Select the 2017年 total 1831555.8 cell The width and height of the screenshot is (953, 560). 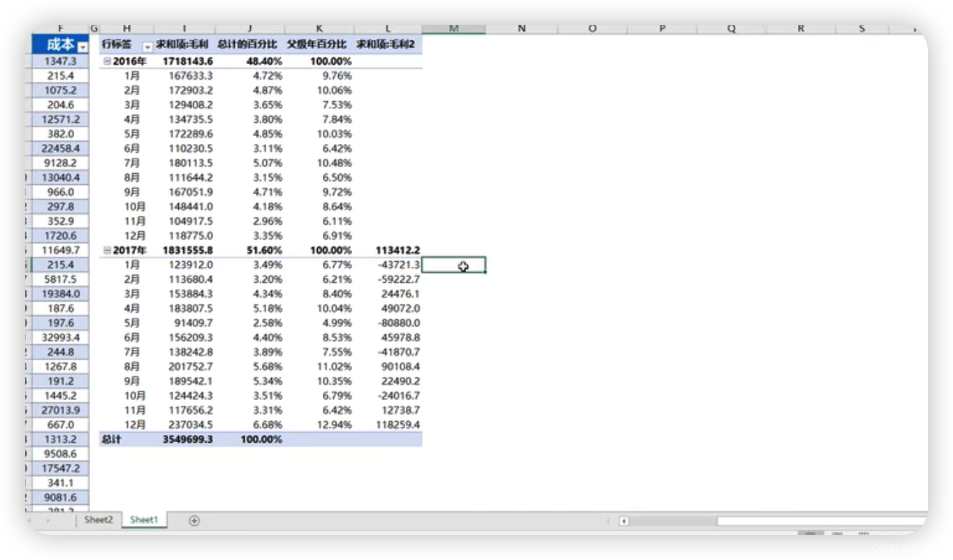(x=184, y=250)
